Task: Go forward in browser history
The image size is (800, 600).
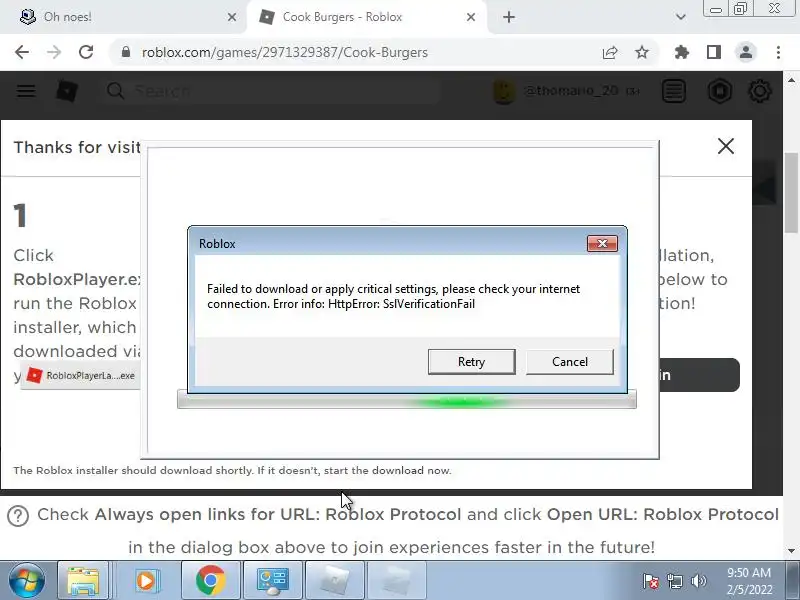Action: click(54, 52)
